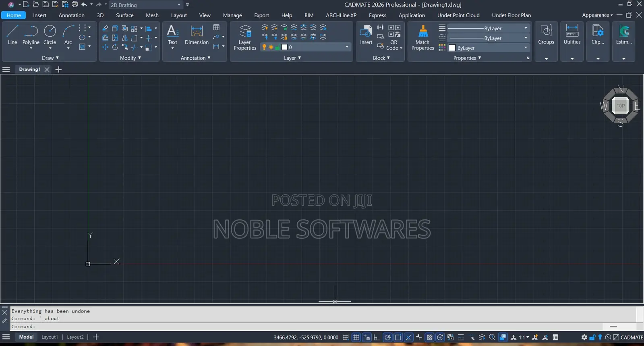The height and width of the screenshot is (346, 644).
Task: Click the Estimate panel icon
Action: click(x=624, y=35)
